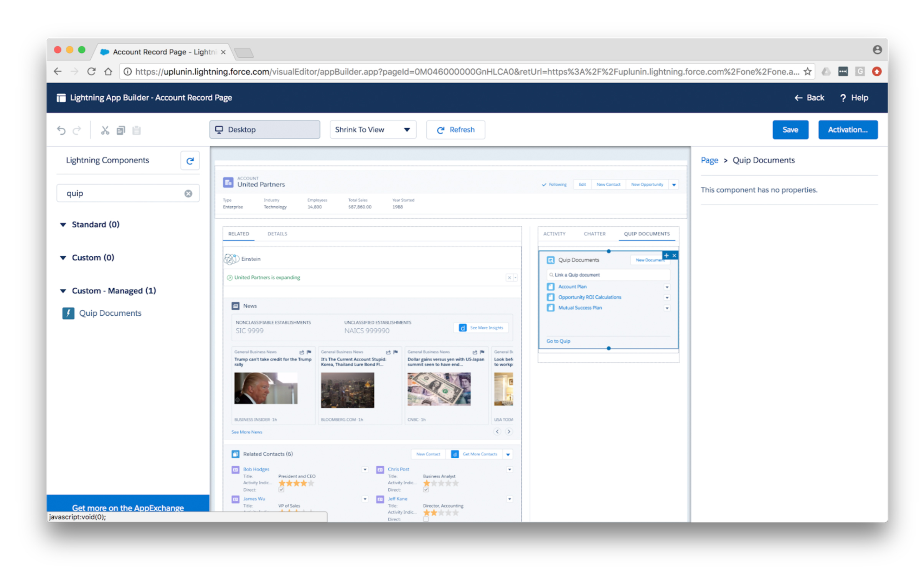Click the News card icon
This screenshot has width=924, height=573.
235,306
